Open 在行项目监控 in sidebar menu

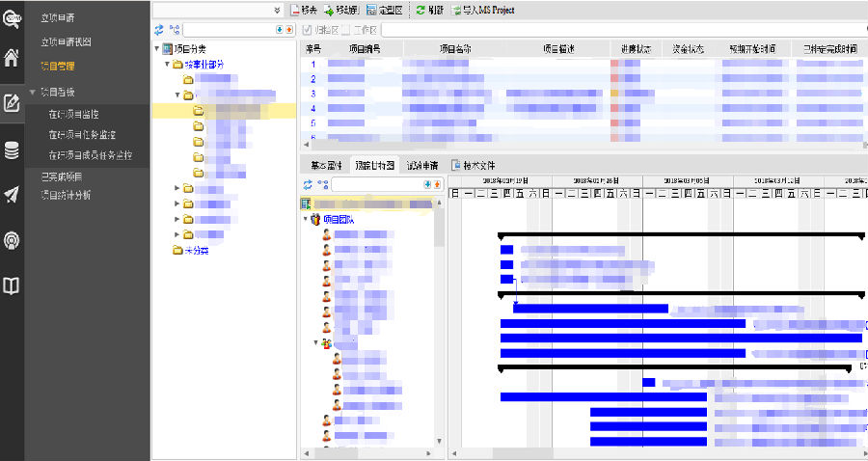74,115
